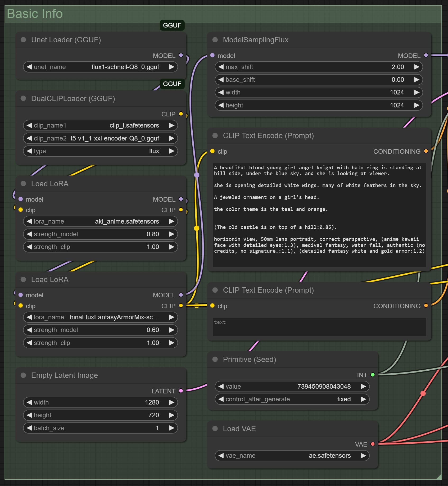Click the Unet Loader (GGUF) node title
The height and width of the screenshot is (486, 448).
coord(66,40)
